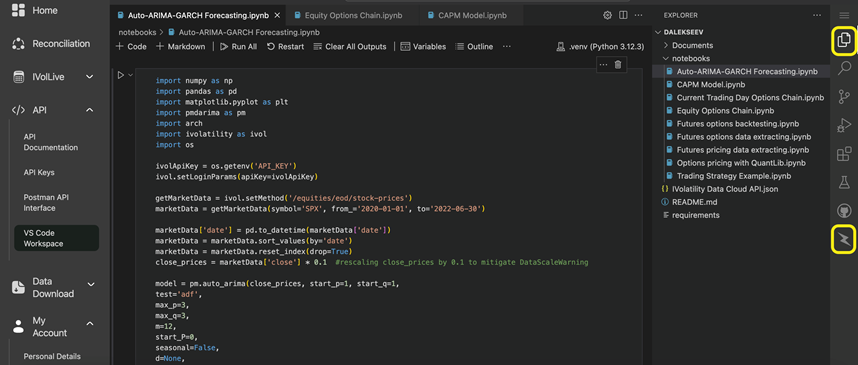Open the Extensions icon
The height and width of the screenshot is (365, 858).
[844, 154]
